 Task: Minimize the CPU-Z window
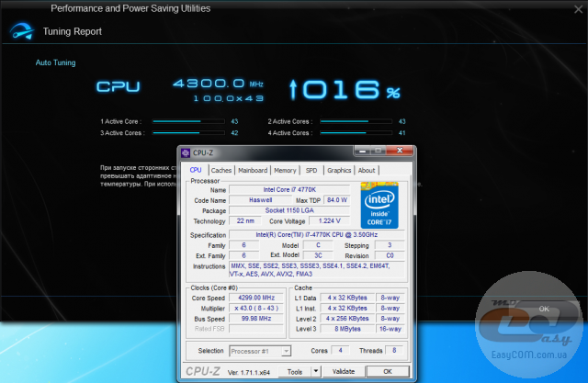coord(362,151)
